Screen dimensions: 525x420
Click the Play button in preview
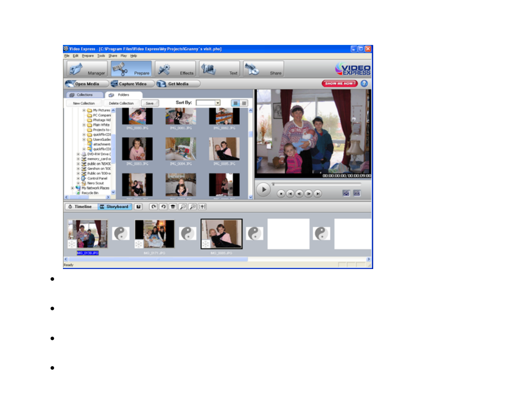(x=264, y=190)
